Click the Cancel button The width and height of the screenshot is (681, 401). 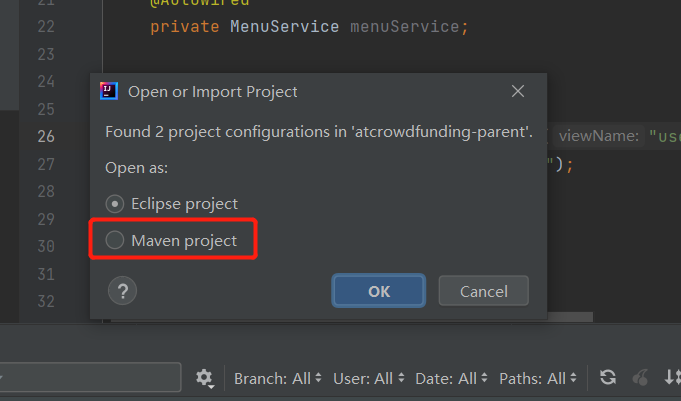pyautogui.click(x=483, y=291)
